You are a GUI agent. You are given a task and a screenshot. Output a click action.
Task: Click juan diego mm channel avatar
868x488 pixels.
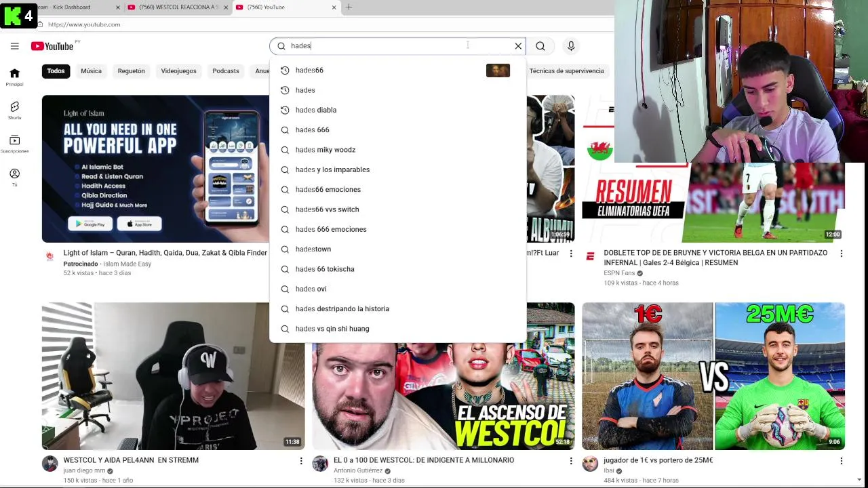(50, 464)
